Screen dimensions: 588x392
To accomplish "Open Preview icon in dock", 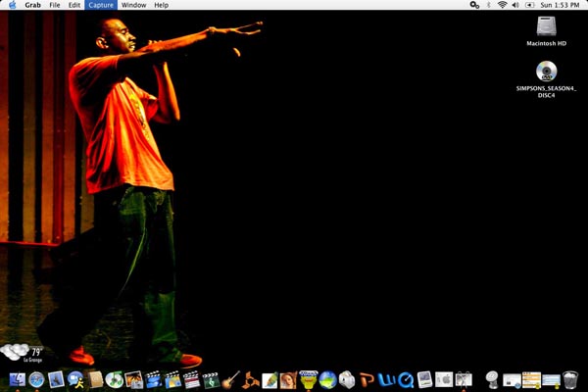I will [x=425, y=380].
